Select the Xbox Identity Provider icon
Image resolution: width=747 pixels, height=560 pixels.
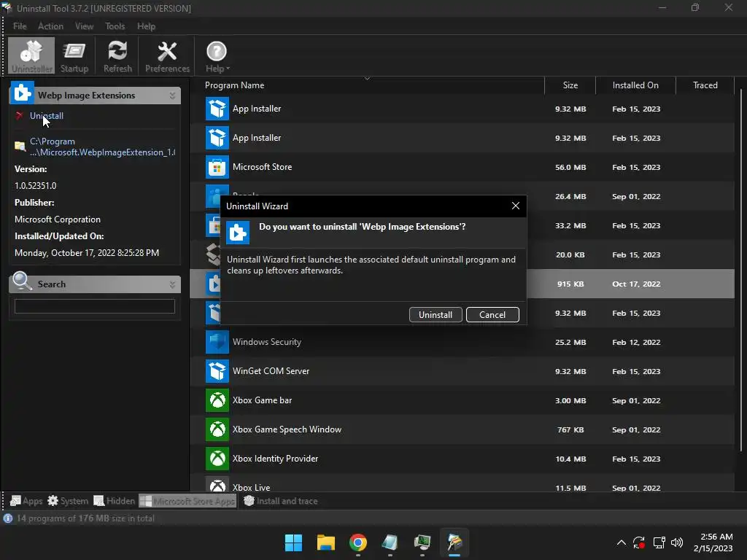(217, 459)
